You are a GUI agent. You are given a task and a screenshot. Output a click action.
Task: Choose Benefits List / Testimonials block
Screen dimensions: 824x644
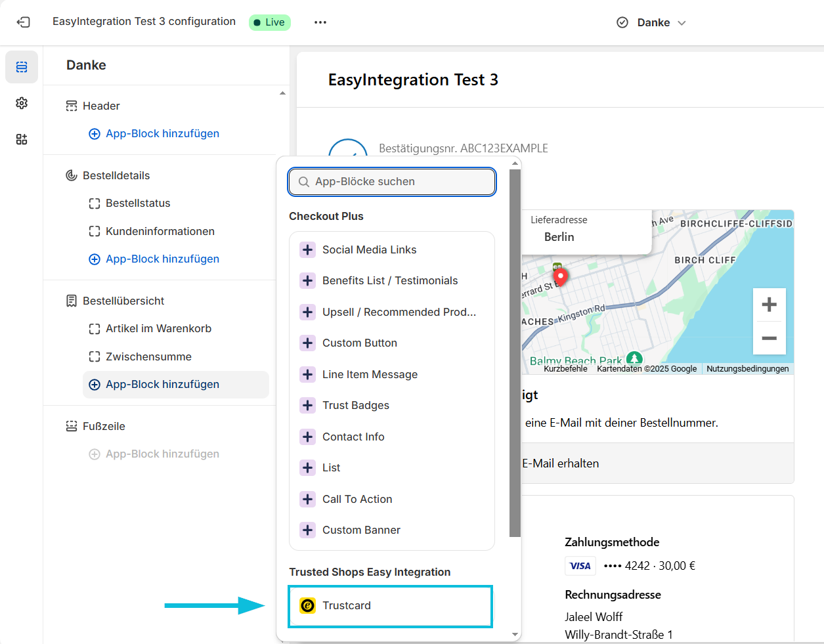point(392,280)
